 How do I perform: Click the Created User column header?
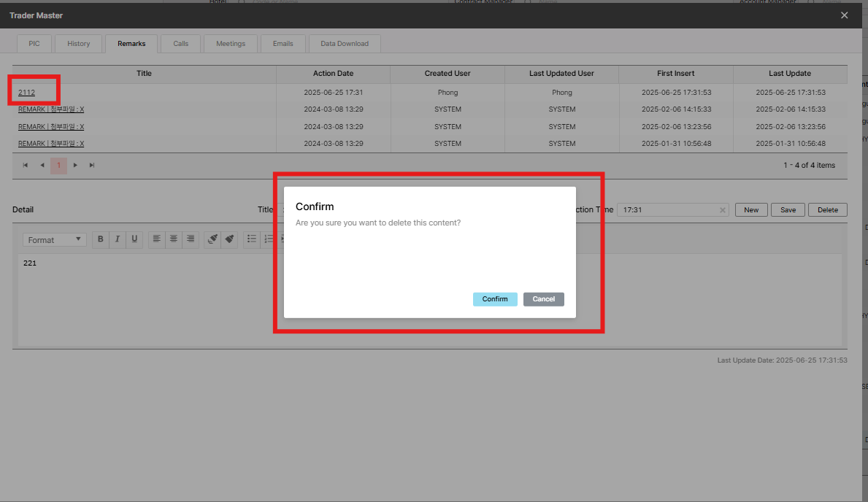448,74
